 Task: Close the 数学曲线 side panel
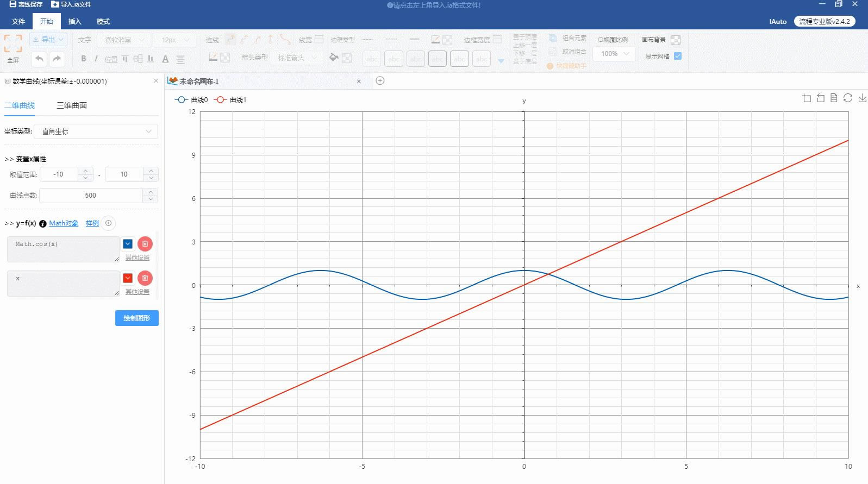(x=156, y=81)
